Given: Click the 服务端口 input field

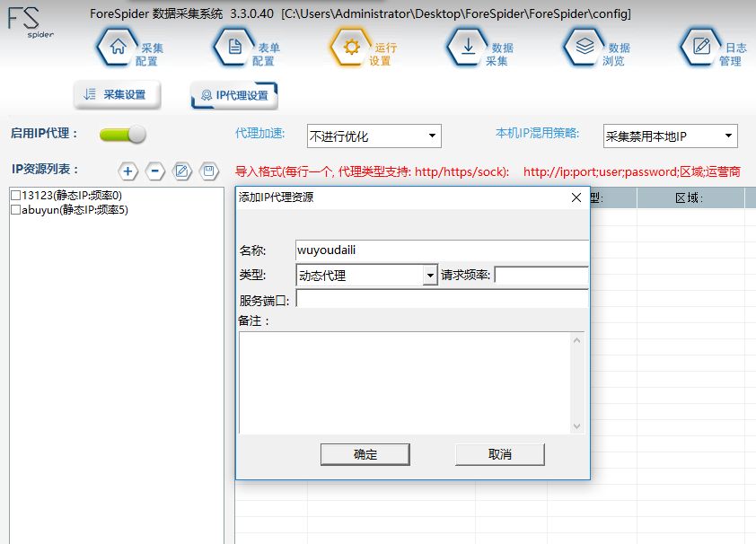Looking at the screenshot, I should [442, 299].
